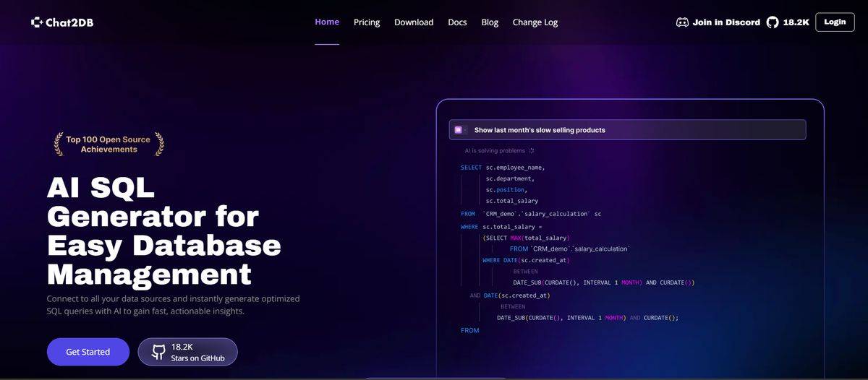Click the Get Started button
Viewport: 868px width, 380px height.
[x=88, y=352]
